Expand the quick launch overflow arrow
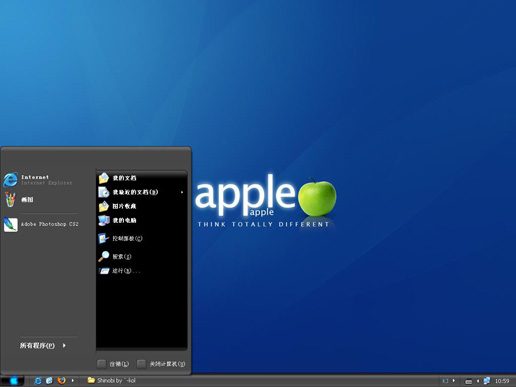Viewport: 516px width, 387px height. click(73, 380)
